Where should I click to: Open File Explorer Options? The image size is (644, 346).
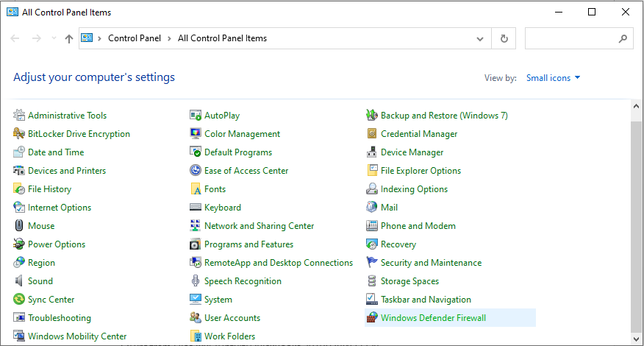(421, 171)
